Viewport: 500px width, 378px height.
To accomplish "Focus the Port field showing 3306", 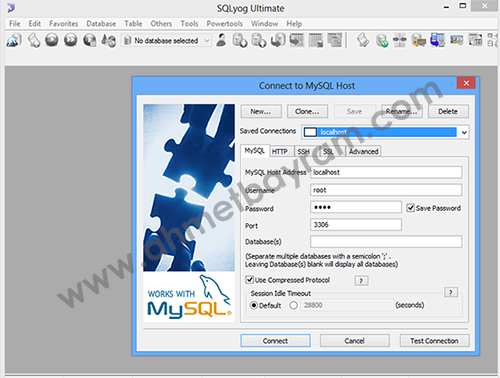I will (356, 225).
